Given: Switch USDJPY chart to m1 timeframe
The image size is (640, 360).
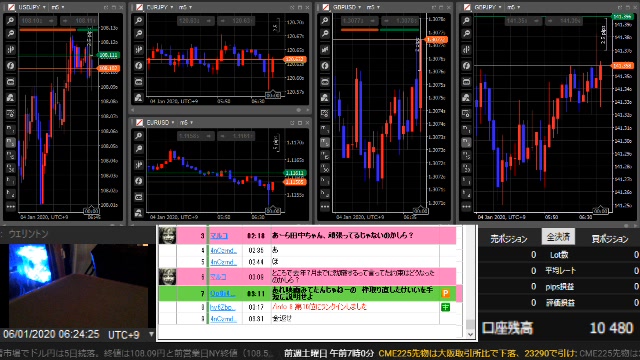Looking at the screenshot, I should coord(11,129).
